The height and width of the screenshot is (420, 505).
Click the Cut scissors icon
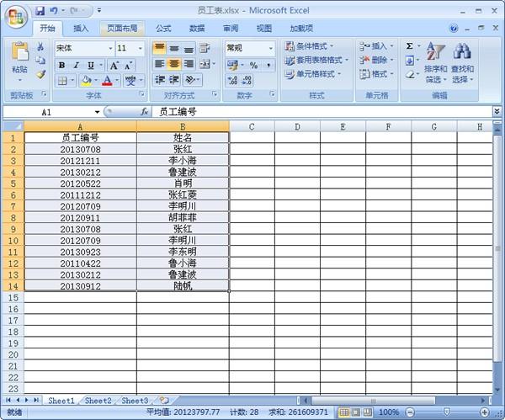[40, 47]
